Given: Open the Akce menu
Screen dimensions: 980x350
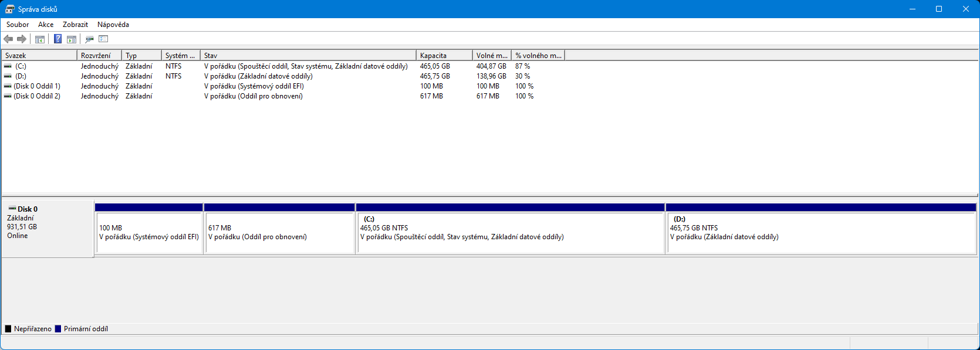Looking at the screenshot, I should (46, 25).
